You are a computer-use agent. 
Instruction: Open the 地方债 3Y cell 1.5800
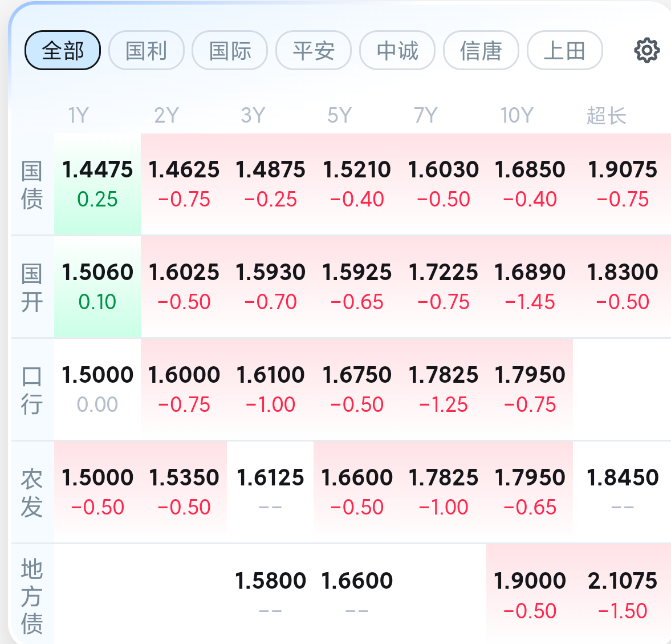coord(270,594)
